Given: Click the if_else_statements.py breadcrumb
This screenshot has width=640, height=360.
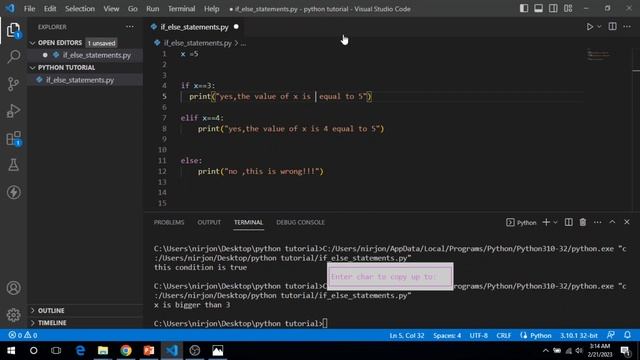Looking at the screenshot, I should tap(198, 43).
